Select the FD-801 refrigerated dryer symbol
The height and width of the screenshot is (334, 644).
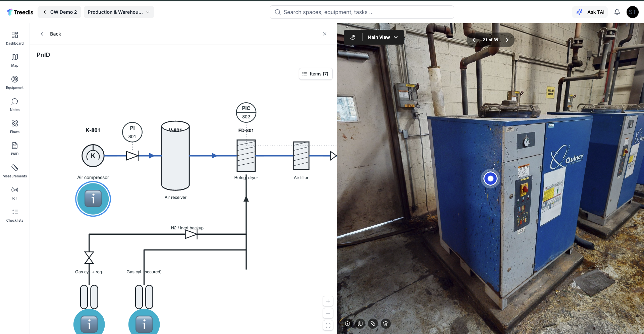click(246, 156)
